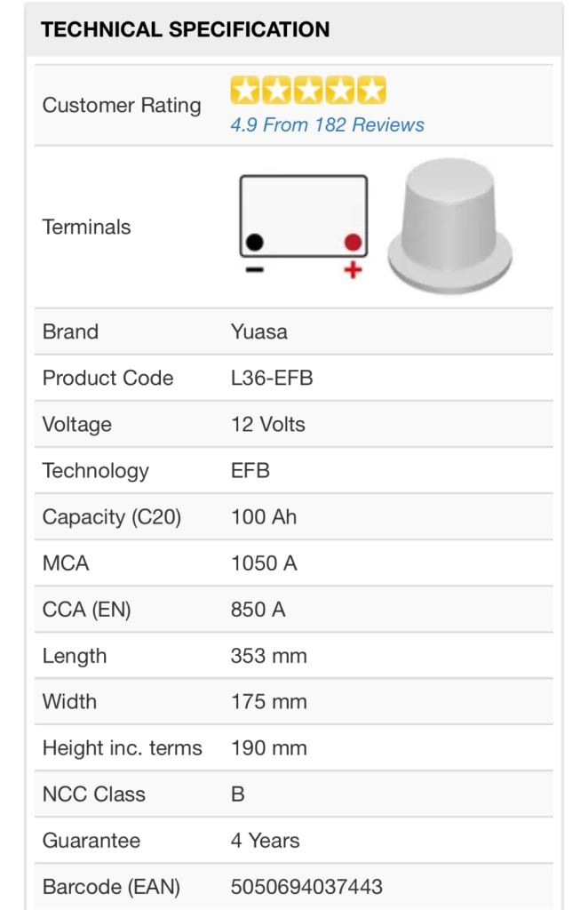
Task: Click the first yellow rating star
Action: pos(244,91)
